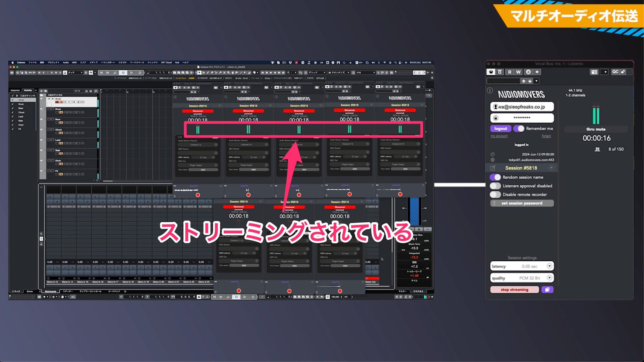
Task: Click the red record button in Lead receiver
Action: (x=400, y=194)
